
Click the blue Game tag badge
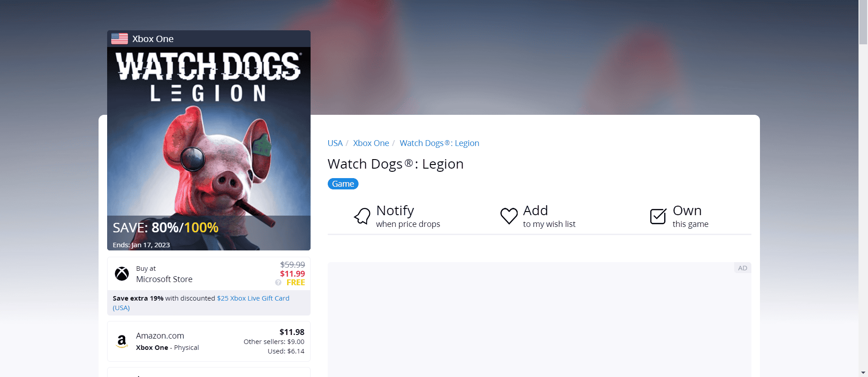343,184
